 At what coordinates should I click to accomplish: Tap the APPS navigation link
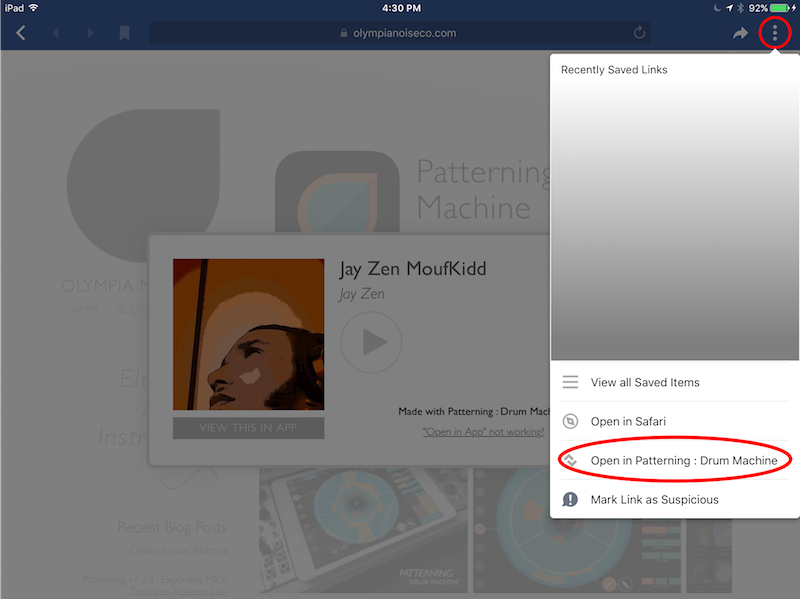[84, 310]
